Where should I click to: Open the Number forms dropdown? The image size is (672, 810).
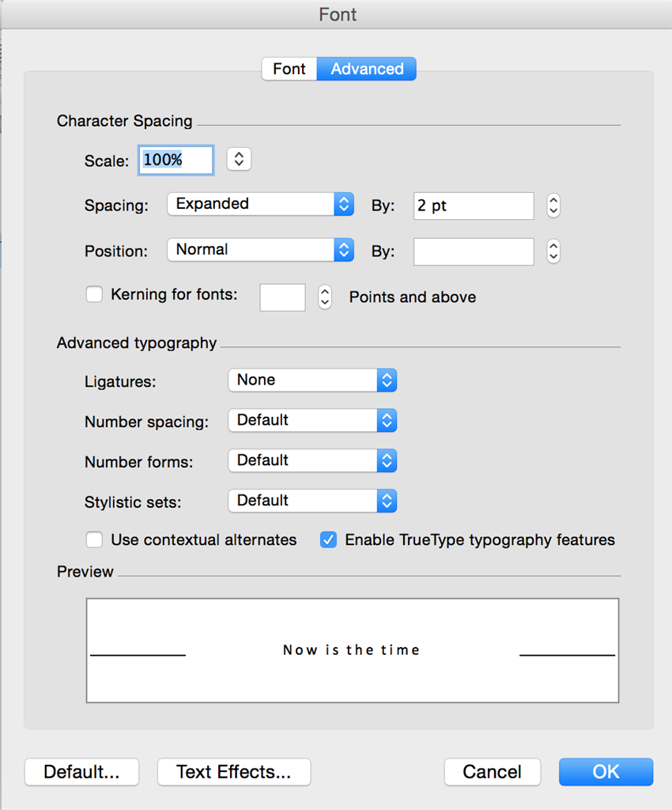click(311, 460)
